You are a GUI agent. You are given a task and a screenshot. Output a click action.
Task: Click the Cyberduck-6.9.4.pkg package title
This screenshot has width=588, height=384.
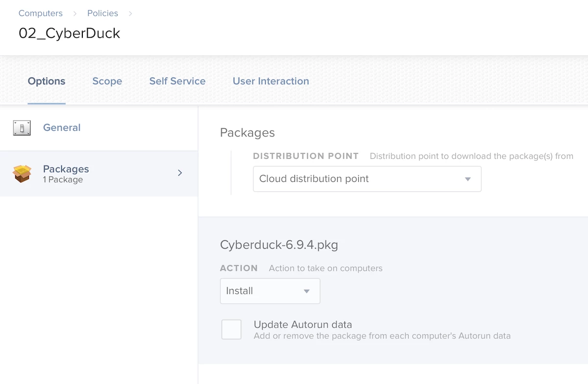(279, 245)
